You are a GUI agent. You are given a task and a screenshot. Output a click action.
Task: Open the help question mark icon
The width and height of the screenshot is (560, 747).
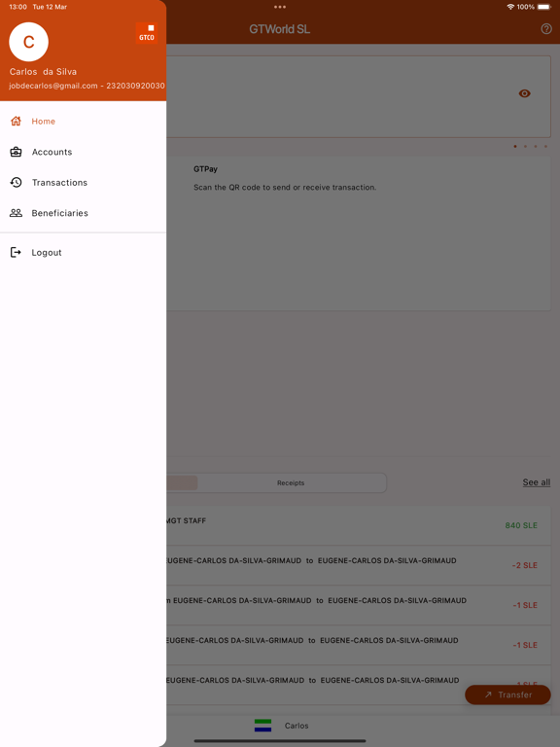coord(546,29)
